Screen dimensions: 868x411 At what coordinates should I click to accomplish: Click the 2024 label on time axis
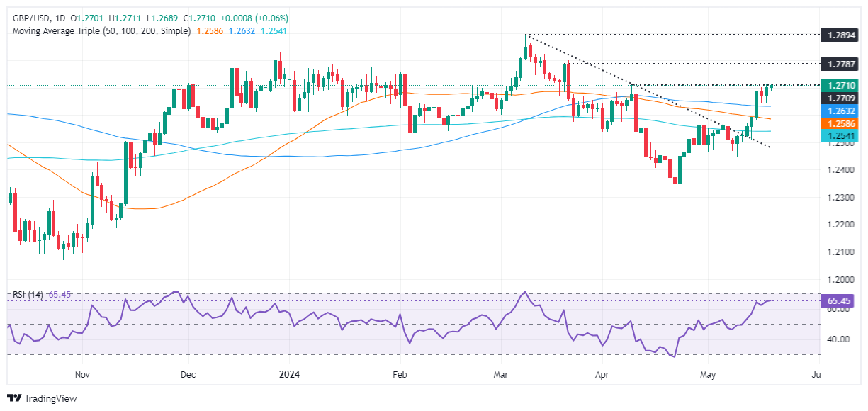(289, 373)
